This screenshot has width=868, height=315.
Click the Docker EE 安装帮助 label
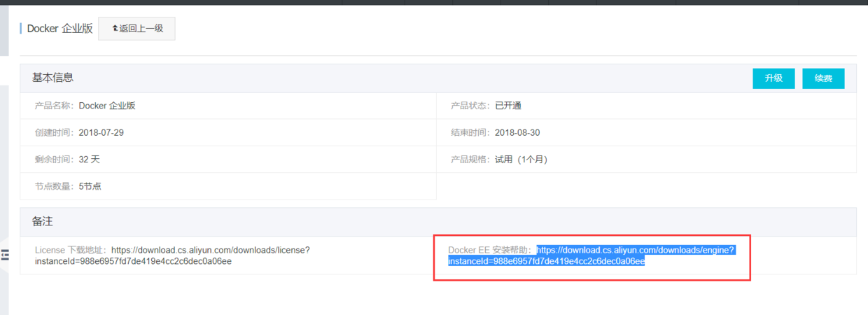click(x=491, y=250)
